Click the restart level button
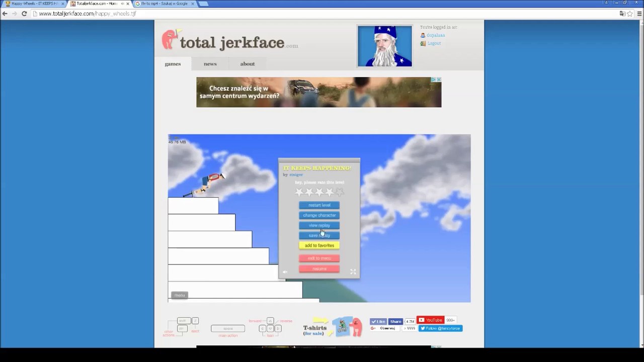This screenshot has width=644, height=362. click(x=319, y=205)
